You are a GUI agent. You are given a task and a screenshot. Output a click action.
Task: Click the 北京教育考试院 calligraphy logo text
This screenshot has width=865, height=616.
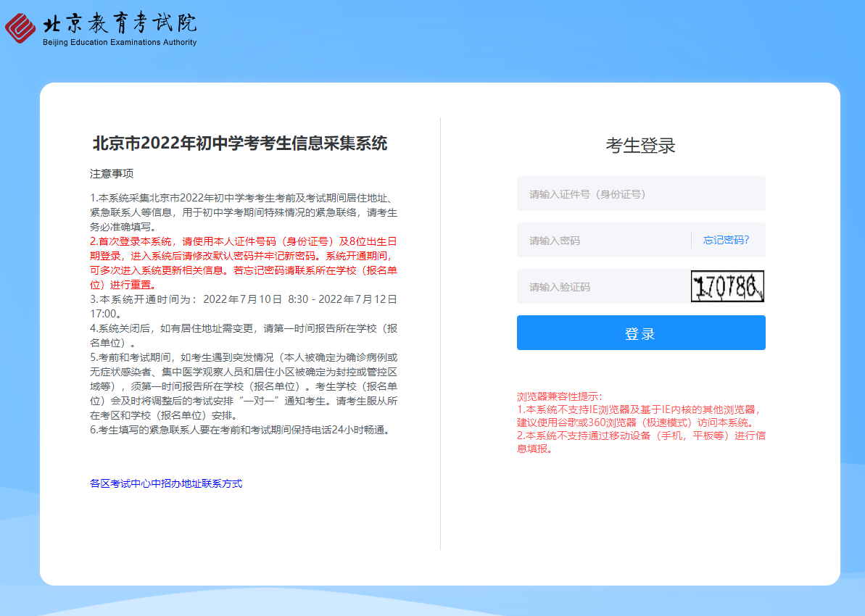tap(120, 24)
